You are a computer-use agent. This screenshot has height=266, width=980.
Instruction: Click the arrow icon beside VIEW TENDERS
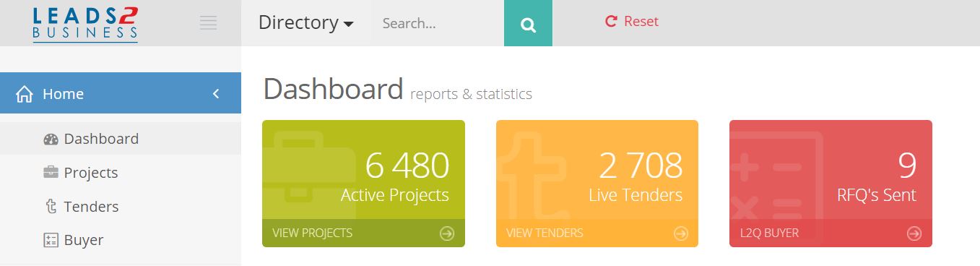681,233
